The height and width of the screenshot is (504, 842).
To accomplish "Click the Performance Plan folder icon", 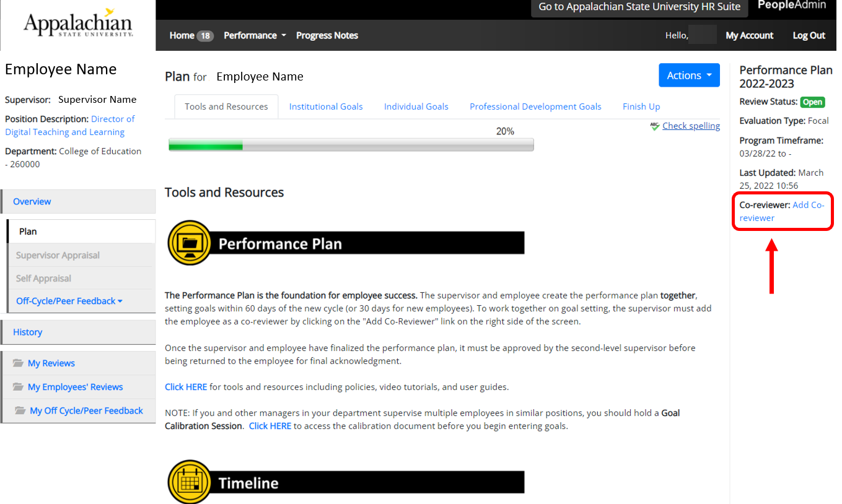I will click(190, 243).
